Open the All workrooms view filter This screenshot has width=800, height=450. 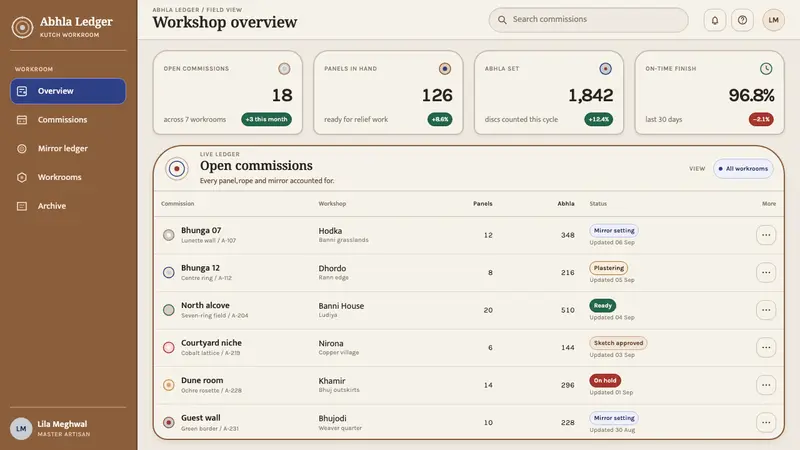pos(743,169)
